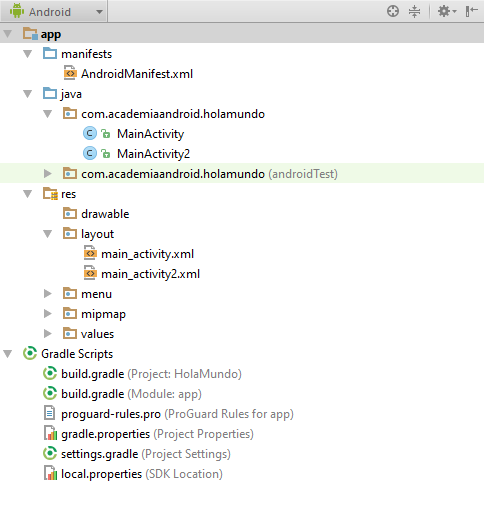484x522 pixels.
Task: Expand the androidTest package arrow
Action: click(x=48, y=173)
